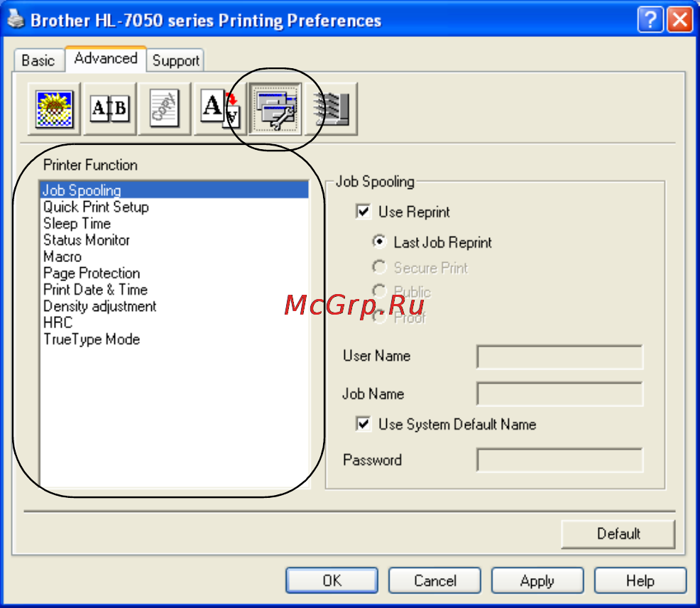This screenshot has width=700, height=608.
Task: Switch to the Basic tab
Action: point(38,60)
